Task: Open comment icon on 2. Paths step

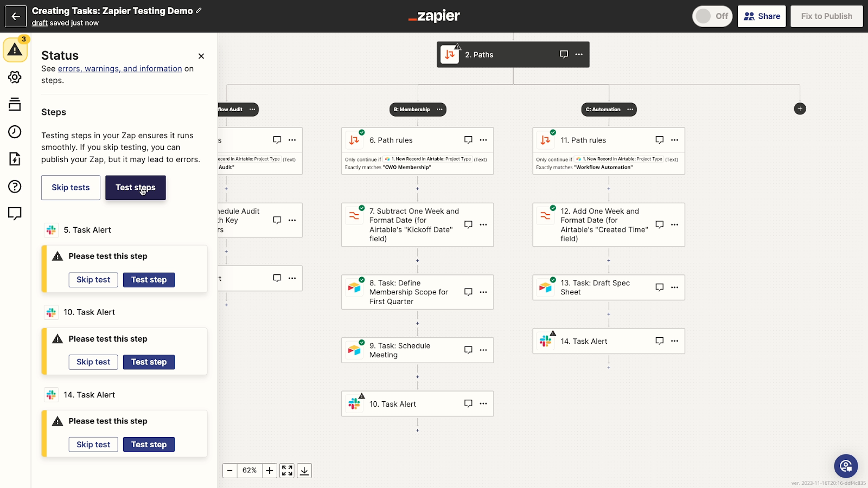Action: click(x=564, y=54)
